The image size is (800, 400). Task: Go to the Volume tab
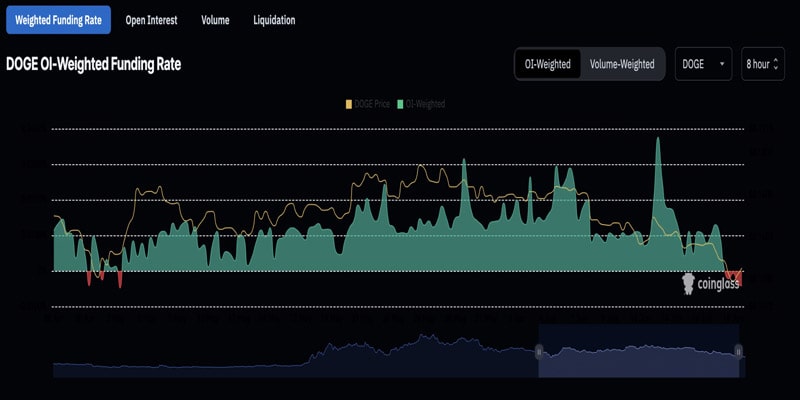(215, 20)
